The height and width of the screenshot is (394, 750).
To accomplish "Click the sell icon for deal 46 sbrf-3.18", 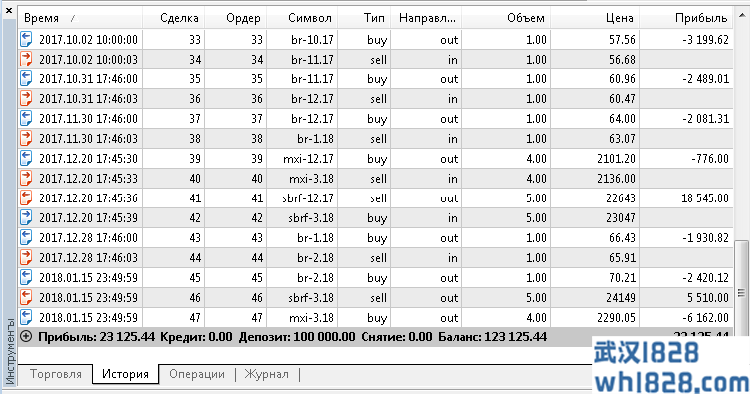I will click(x=26, y=297).
